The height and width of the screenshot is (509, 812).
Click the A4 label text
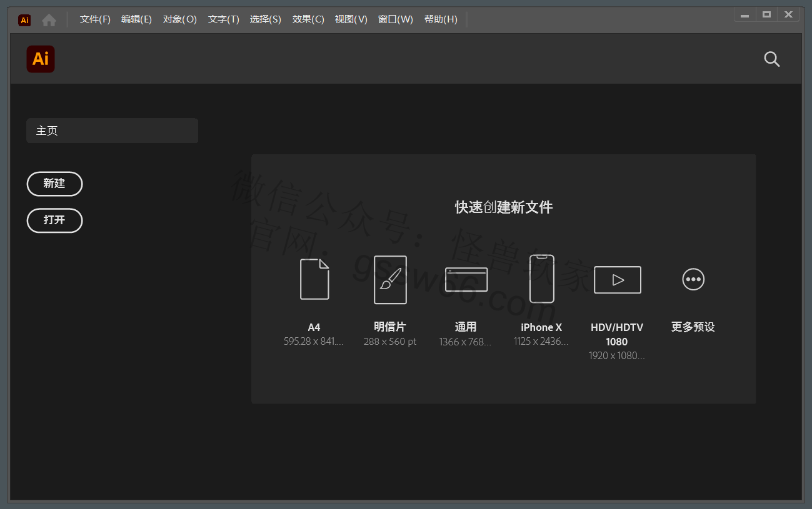click(x=314, y=327)
